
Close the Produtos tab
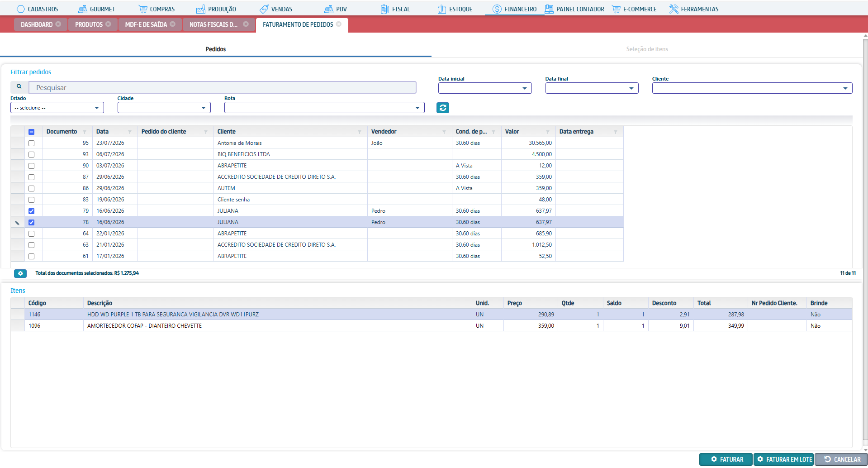pyautogui.click(x=108, y=24)
